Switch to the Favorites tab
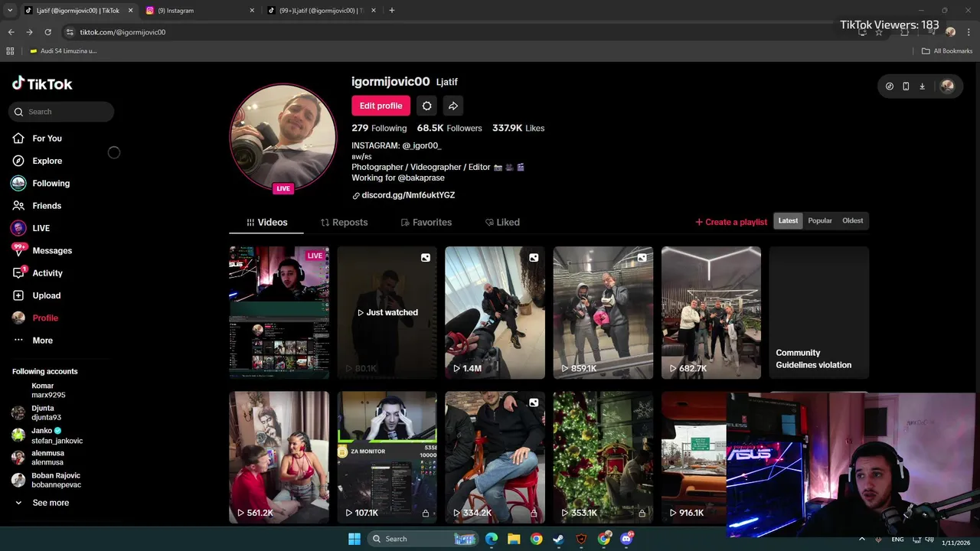 point(426,223)
